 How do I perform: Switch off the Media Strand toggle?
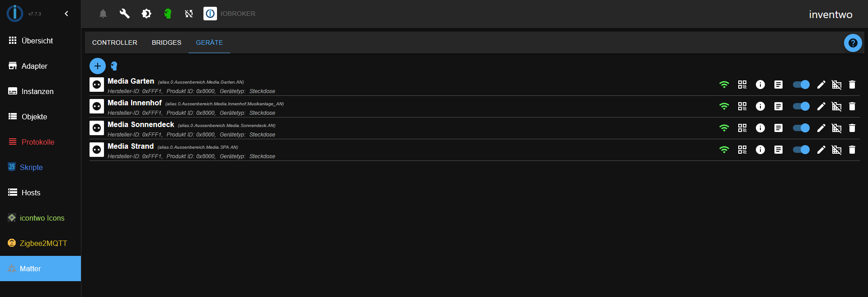[801, 150]
